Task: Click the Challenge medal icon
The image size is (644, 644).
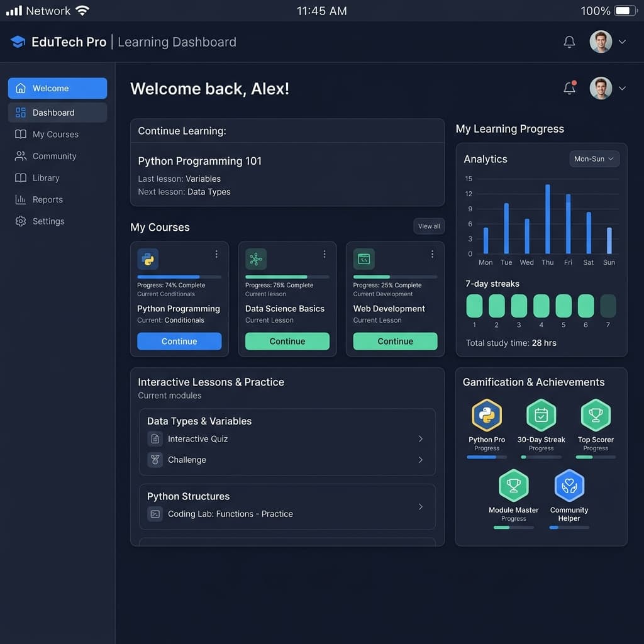Action: pos(155,460)
